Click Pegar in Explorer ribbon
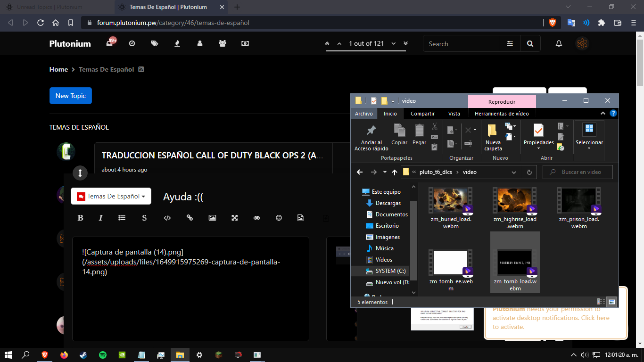Viewport: 644px width, 362px height. (419, 135)
